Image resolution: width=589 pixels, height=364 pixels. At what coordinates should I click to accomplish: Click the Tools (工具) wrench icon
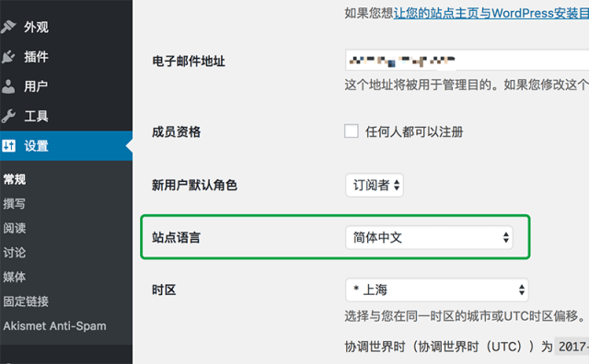pyautogui.click(x=8, y=116)
